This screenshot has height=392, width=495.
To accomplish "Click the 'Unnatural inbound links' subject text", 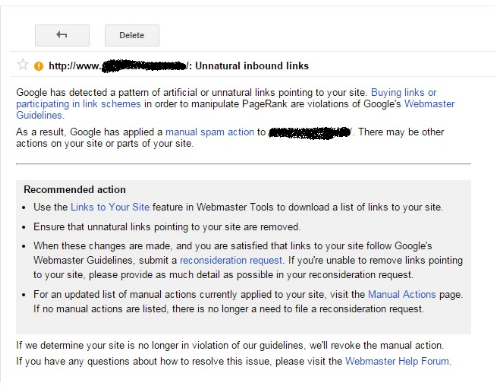I will (x=252, y=66).
